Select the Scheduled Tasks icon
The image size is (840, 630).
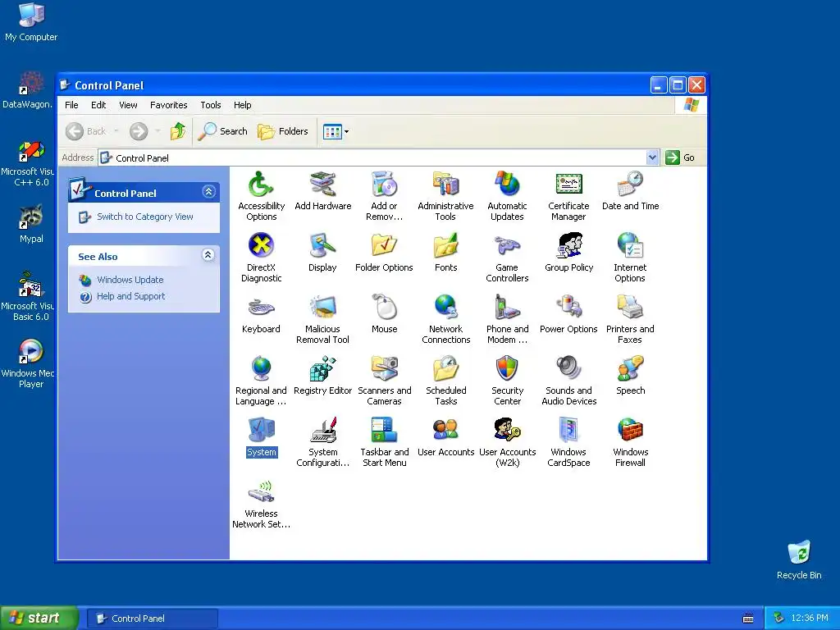coord(445,381)
